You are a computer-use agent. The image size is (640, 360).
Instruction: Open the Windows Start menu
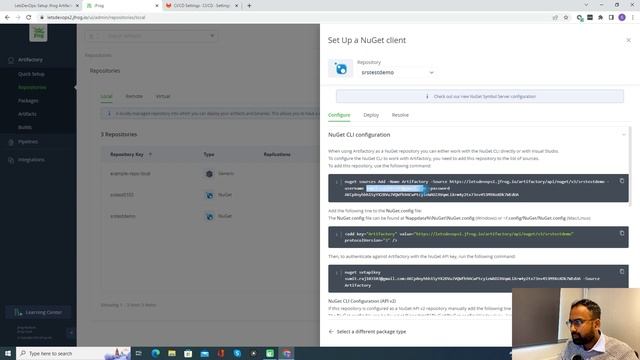pos(7,353)
